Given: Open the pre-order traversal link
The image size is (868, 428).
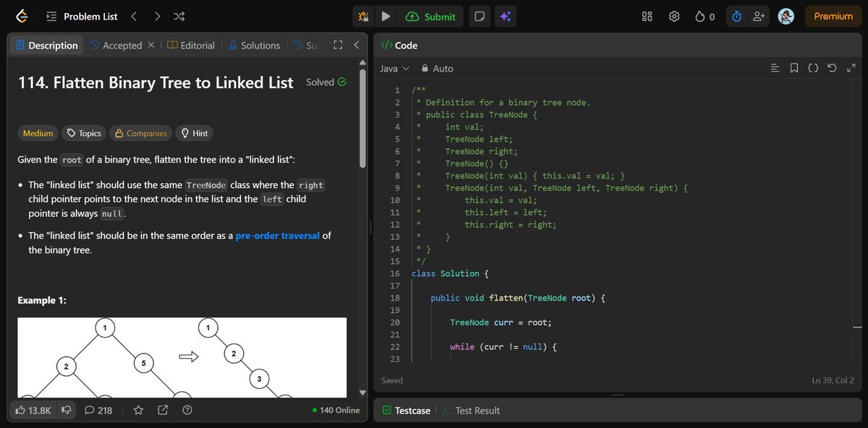Looking at the screenshot, I should [x=278, y=236].
